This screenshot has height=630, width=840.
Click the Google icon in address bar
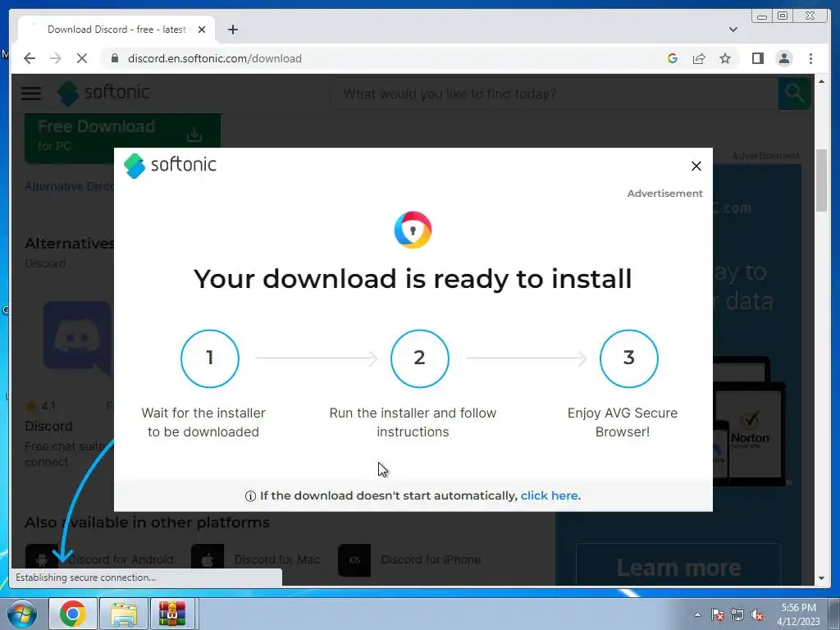(673, 58)
